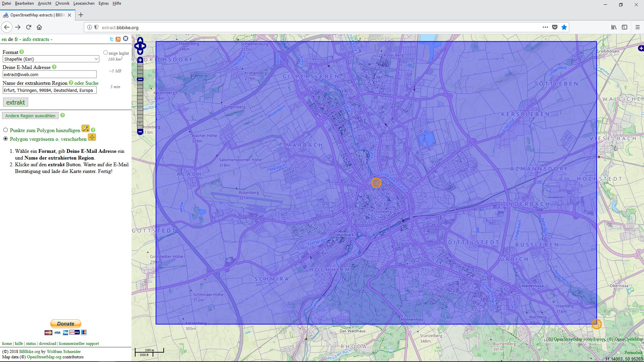This screenshot has height=362, width=644.
Task: Zoom out with the map minus button
Action: pos(140,132)
